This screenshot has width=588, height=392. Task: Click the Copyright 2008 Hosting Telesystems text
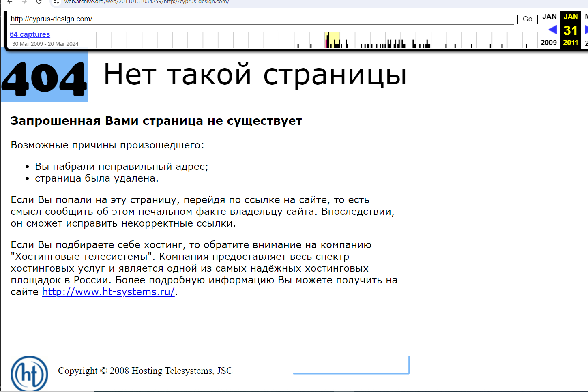pos(145,371)
